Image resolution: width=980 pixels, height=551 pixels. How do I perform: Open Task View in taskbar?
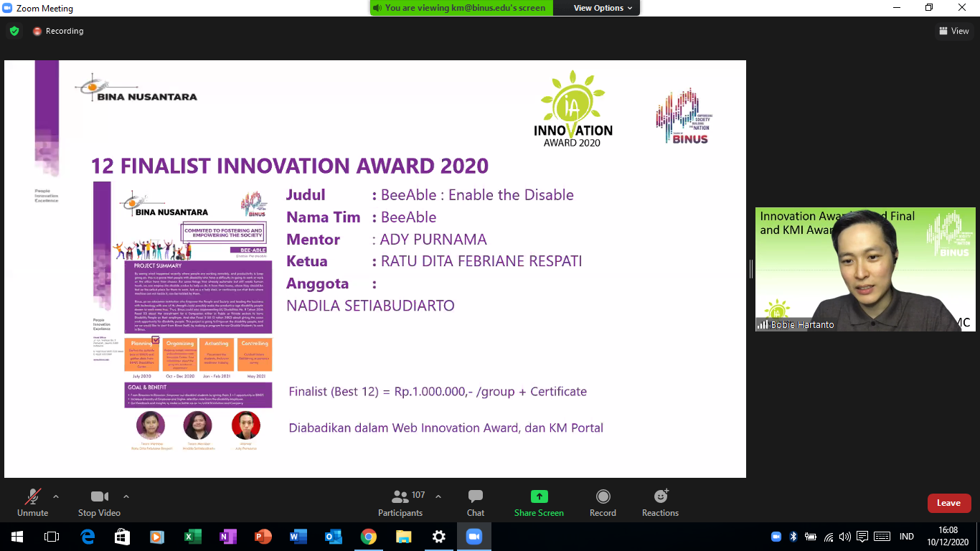52,537
